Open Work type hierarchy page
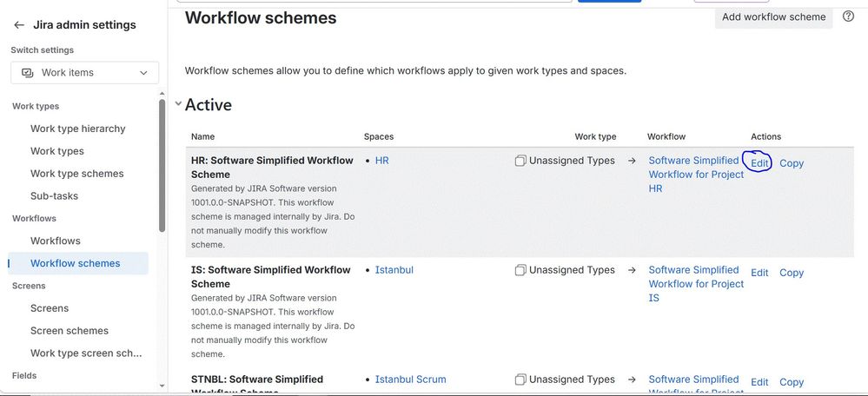Screen dimensions: 868x396 [x=78, y=129]
